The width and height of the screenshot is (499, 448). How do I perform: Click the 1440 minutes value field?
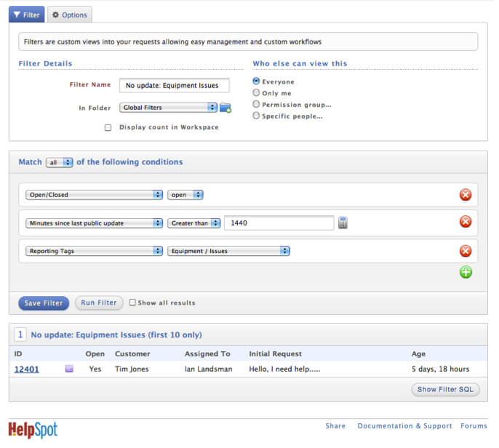(x=279, y=223)
